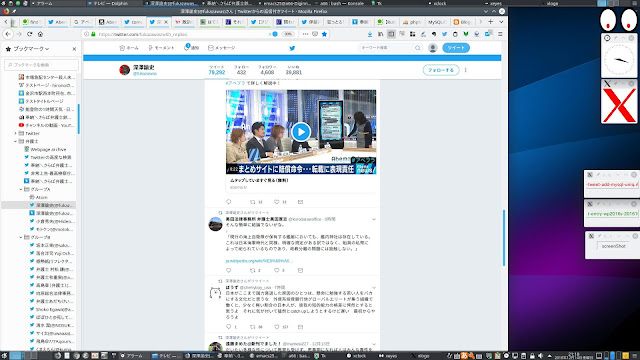This screenshot has width=640, height=360.
Task: Open the Atom bookmark in グループA
Action: tap(38, 197)
